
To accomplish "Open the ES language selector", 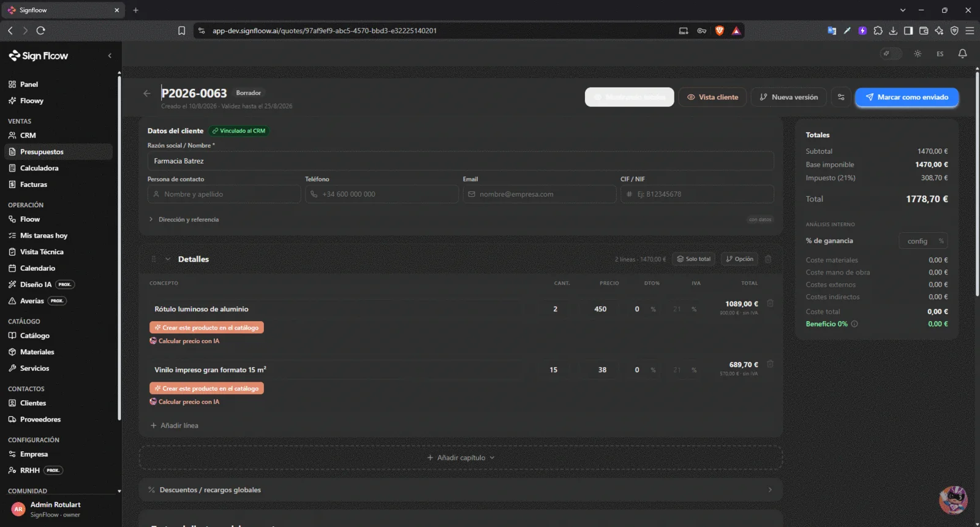I will pos(940,54).
